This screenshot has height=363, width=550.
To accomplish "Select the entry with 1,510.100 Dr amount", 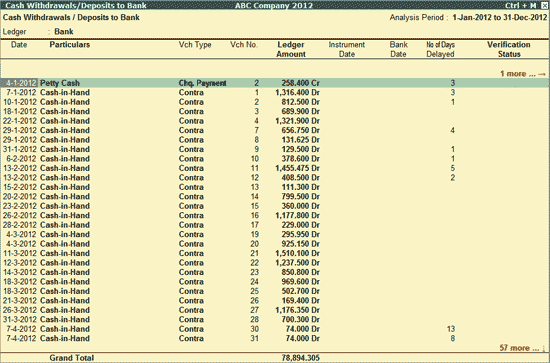I will (275, 254).
